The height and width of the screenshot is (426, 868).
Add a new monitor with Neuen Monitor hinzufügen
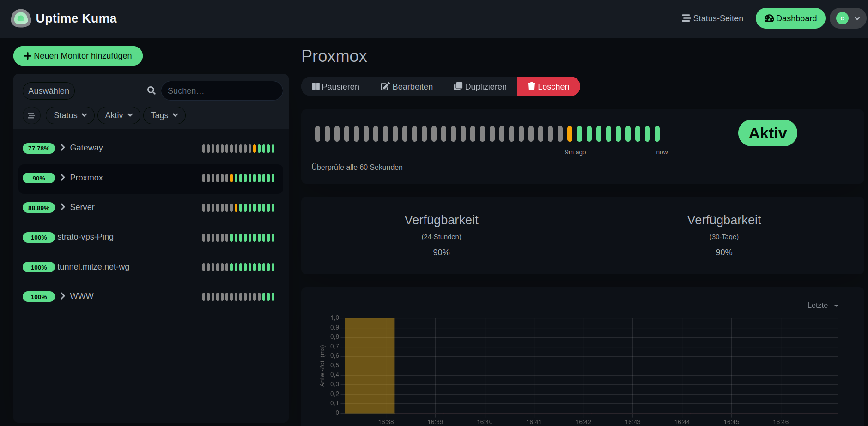(x=78, y=56)
